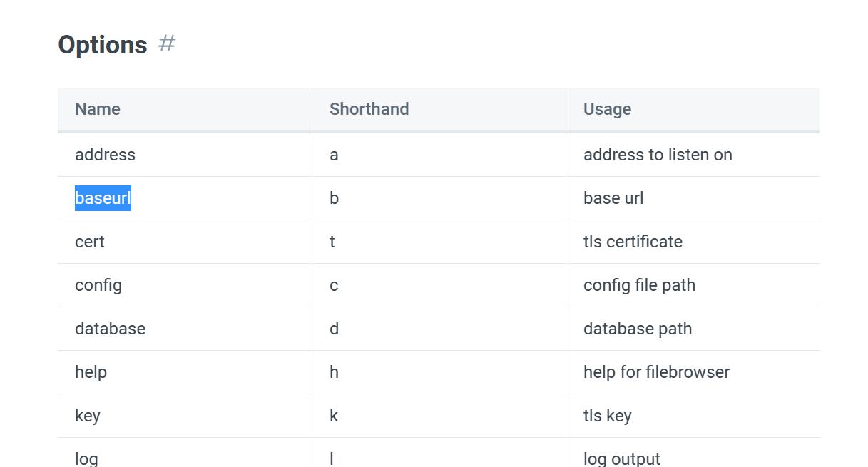
Task: Click the 'database path' usage description
Action: tap(638, 329)
